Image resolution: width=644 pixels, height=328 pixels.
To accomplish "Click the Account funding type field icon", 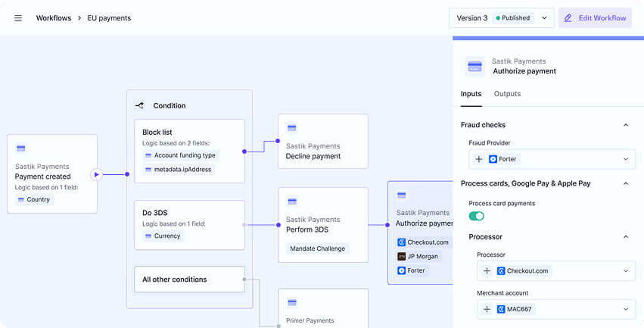I will 148,155.
